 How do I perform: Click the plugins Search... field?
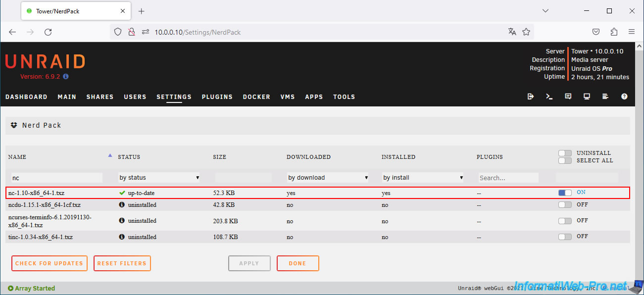(x=508, y=177)
